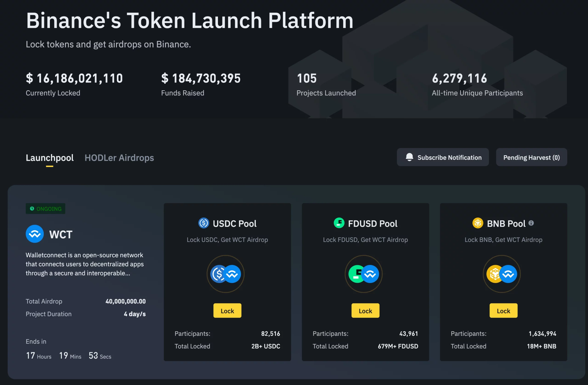This screenshot has width=588, height=385.
Task: Click the FDUSD coin icon beside pool title
Action: pyautogui.click(x=339, y=223)
